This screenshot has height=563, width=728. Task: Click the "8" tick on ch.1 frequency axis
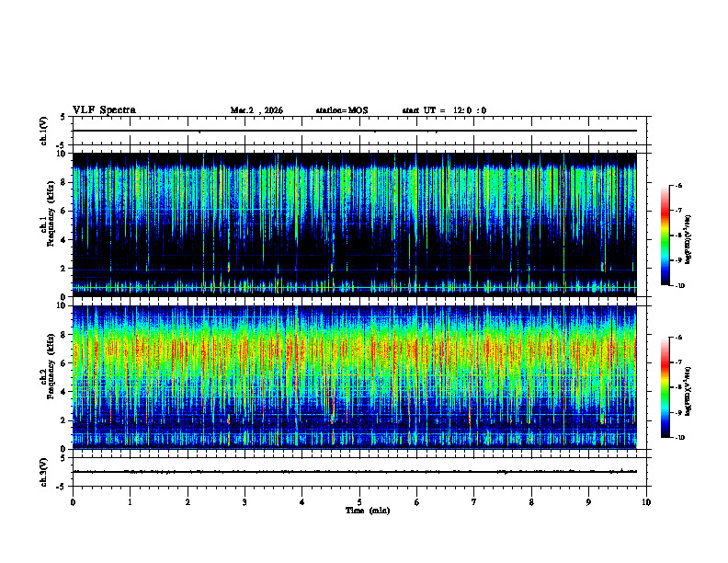point(64,182)
